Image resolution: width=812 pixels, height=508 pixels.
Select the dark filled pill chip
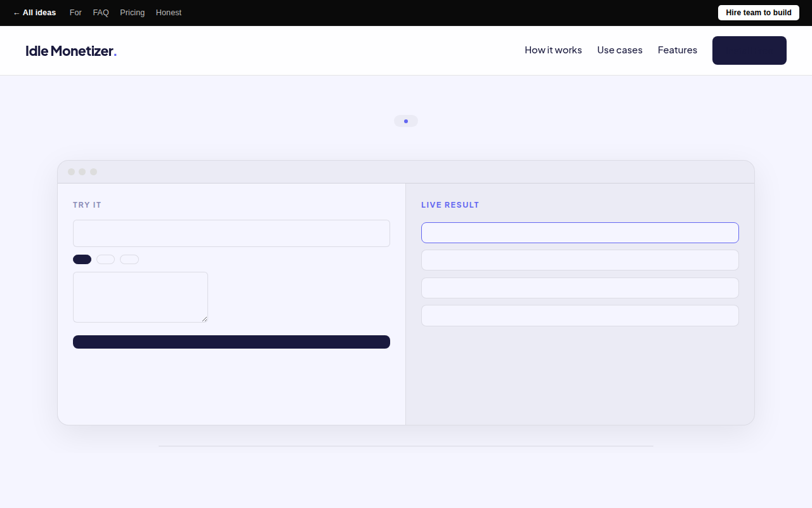pyautogui.click(x=82, y=259)
